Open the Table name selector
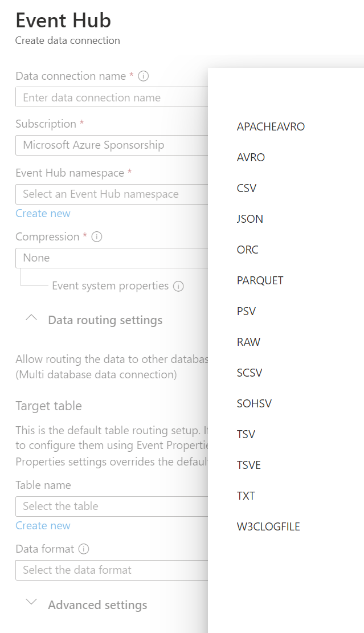364x633 pixels. coord(112,507)
